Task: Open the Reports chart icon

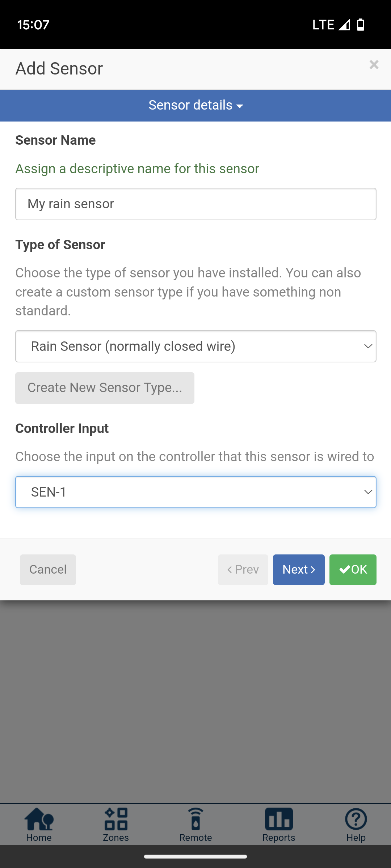Action: click(279, 820)
